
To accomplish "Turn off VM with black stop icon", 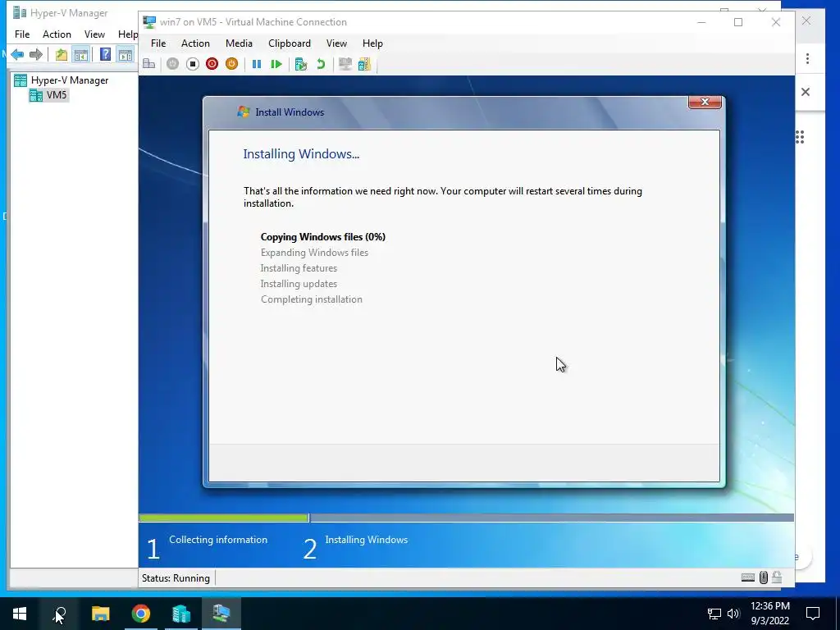I will point(192,64).
